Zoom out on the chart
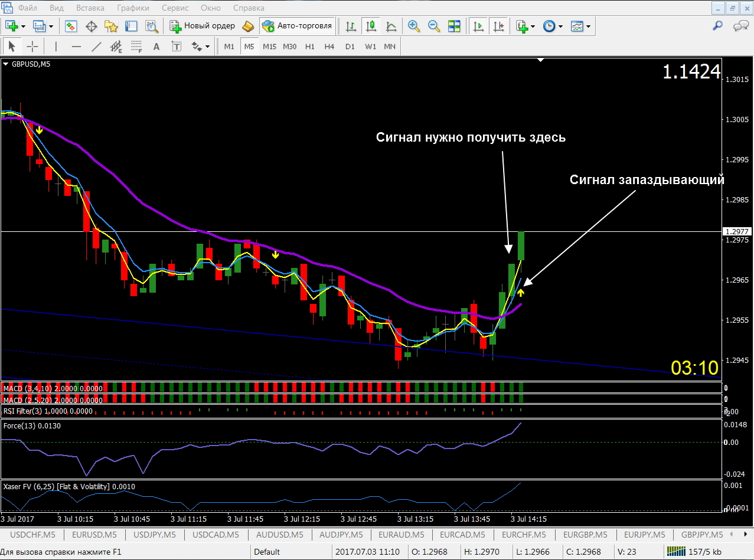 tap(434, 26)
